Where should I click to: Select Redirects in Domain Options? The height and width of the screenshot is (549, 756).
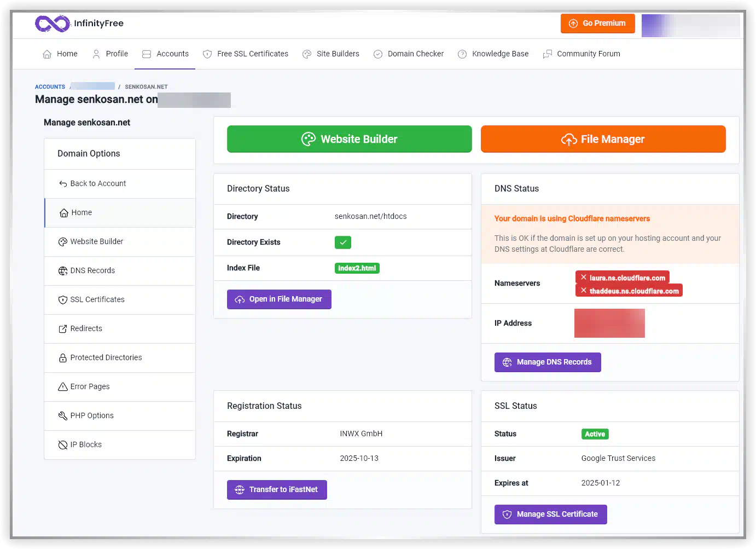point(120,329)
